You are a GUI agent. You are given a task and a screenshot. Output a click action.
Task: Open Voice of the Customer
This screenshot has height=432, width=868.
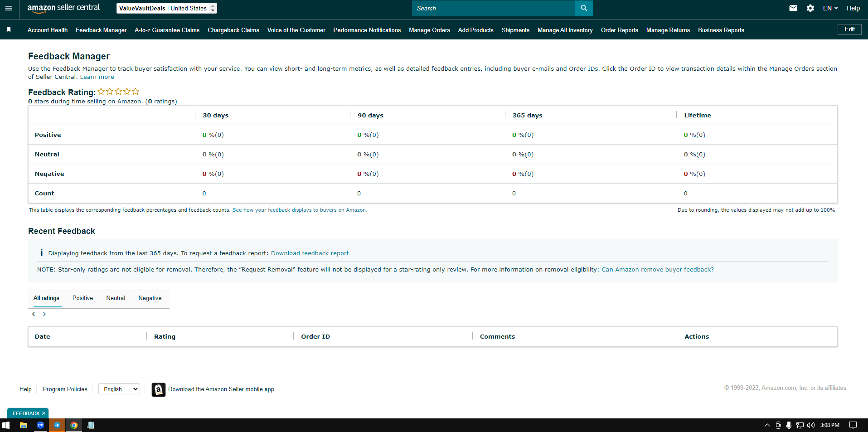(296, 30)
